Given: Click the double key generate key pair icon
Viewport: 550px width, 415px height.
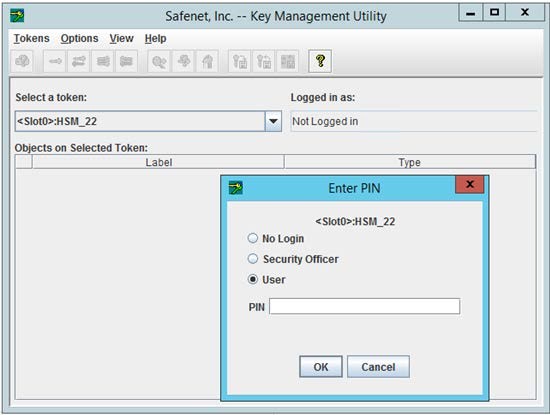Looking at the screenshot, I should coord(78,61).
